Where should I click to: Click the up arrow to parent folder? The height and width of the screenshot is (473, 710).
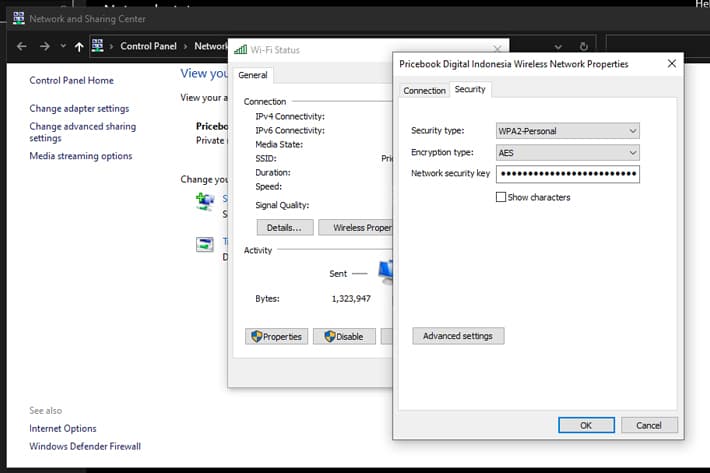coord(79,46)
